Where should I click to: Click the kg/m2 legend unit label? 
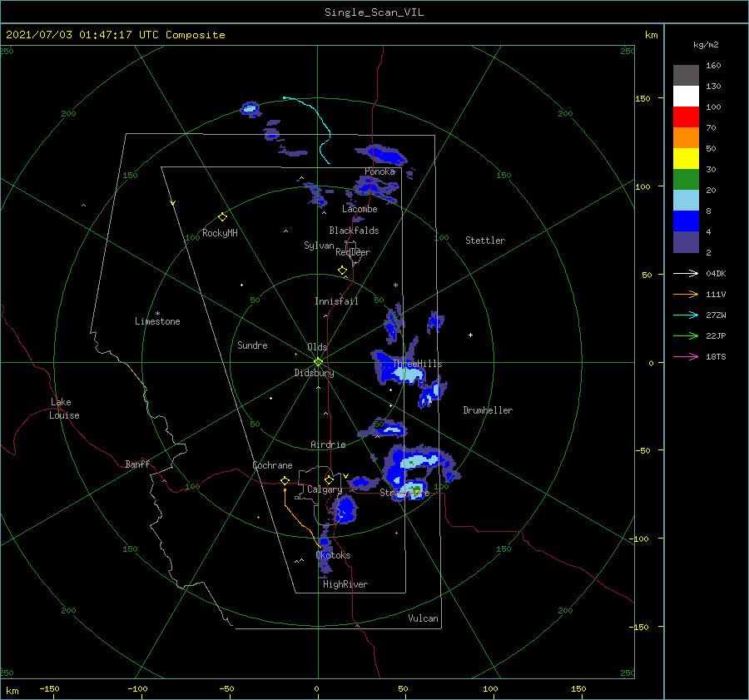coord(706,45)
